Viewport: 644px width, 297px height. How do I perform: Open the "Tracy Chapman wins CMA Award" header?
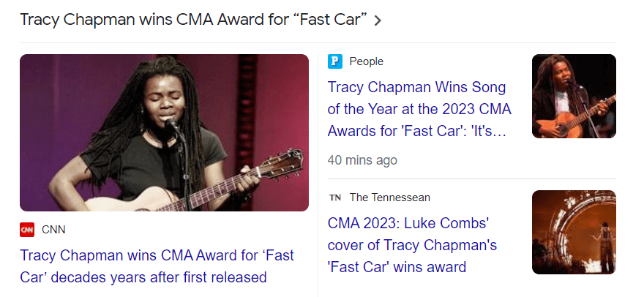[192, 20]
